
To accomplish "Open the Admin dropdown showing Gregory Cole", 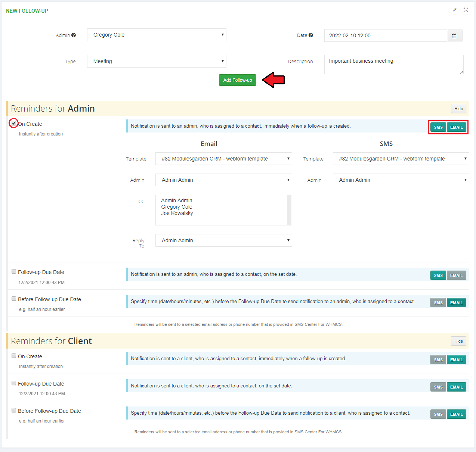I will pos(157,35).
